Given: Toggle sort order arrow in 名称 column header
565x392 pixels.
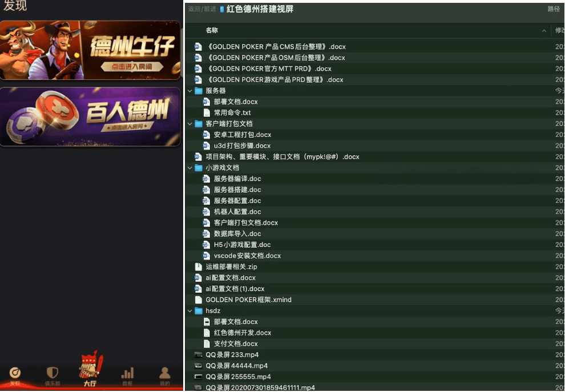Looking at the screenshot, I should pyautogui.click(x=544, y=31).
